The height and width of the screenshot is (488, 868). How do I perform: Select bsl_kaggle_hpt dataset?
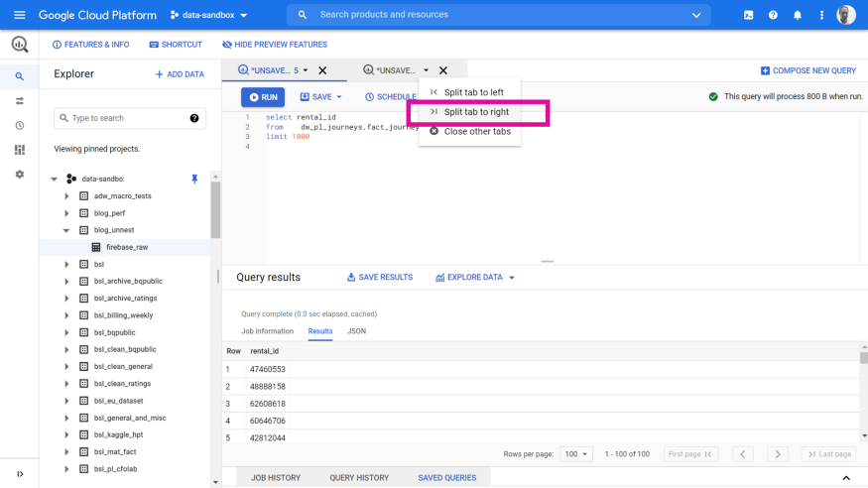(x=118, y=434)
